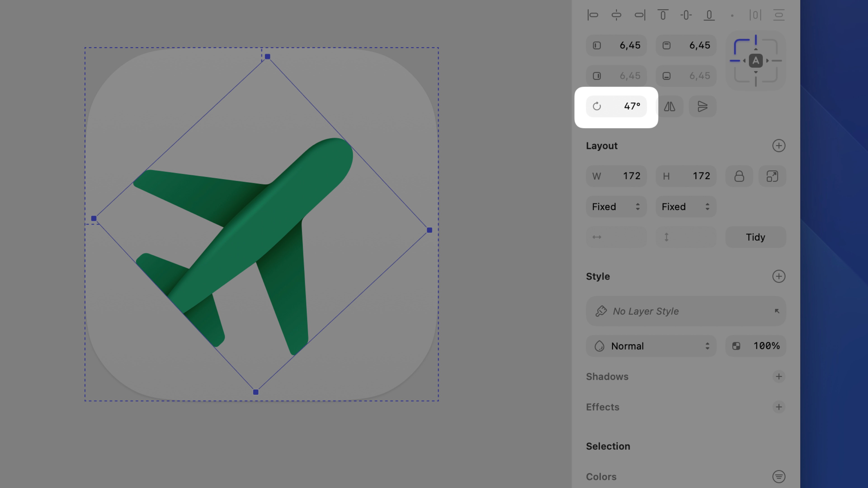Click the resize-to-fit icon next to the lock
The image size is (868, 488).
pyautogui.click(x=772, y=176)
